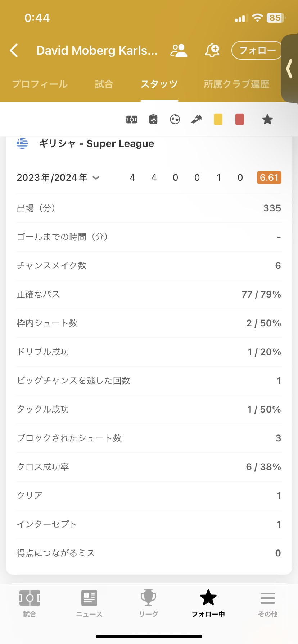Tap the assists boot icon

click(x=197, y=119)
